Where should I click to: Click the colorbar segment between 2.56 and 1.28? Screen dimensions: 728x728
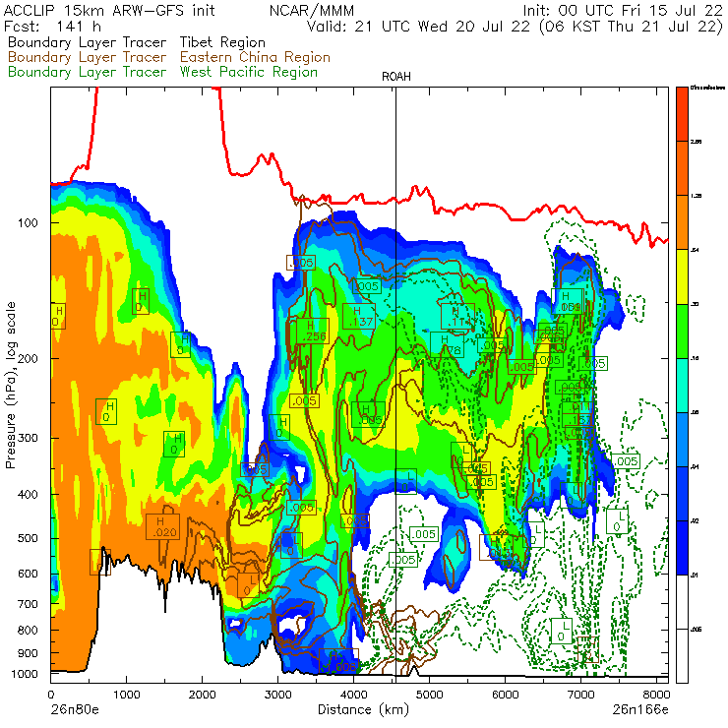point(682,168)
